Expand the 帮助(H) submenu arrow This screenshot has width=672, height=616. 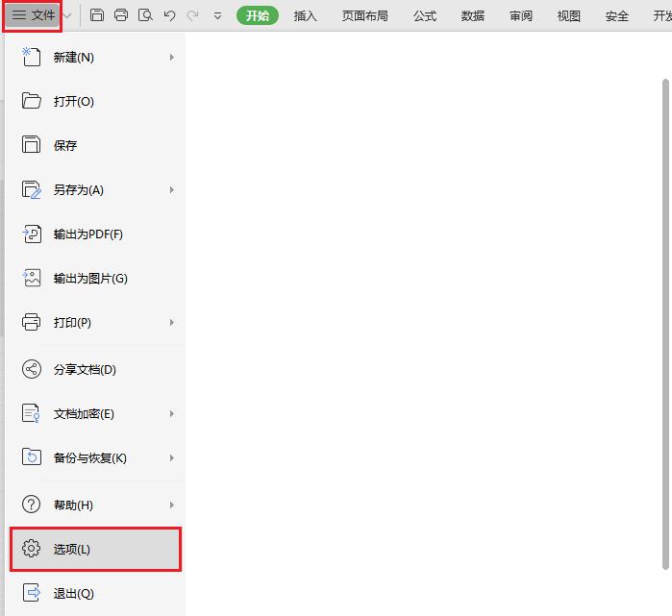(171, 505)
